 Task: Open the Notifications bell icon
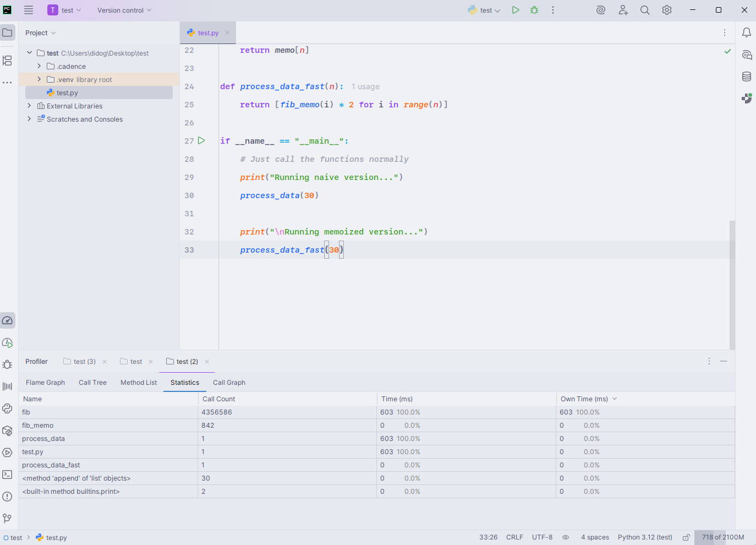click(x=747, y=32)
